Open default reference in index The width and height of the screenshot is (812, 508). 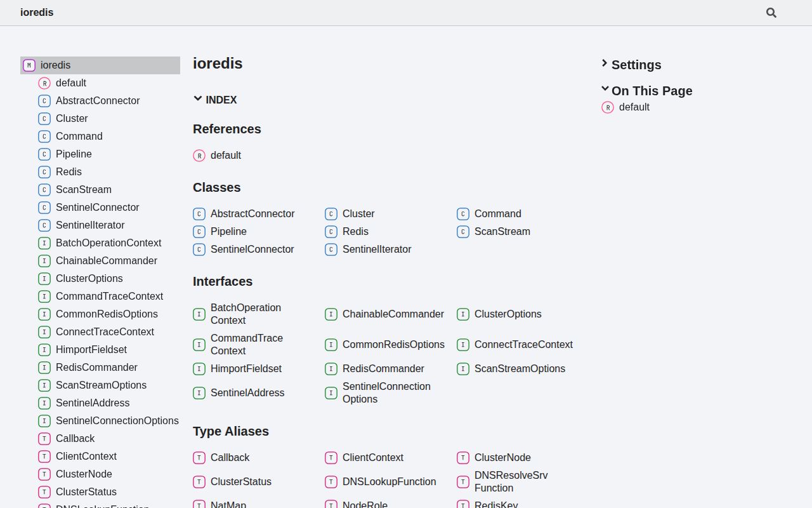tap(226, 156)
